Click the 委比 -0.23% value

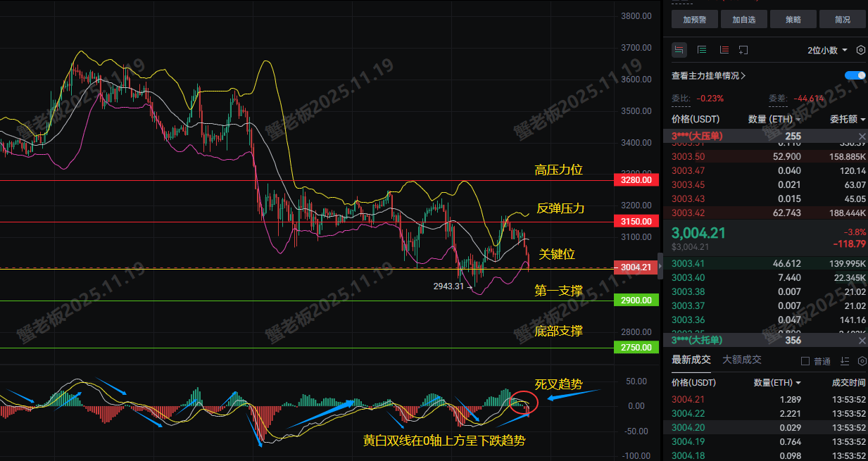tap(710, 98)
